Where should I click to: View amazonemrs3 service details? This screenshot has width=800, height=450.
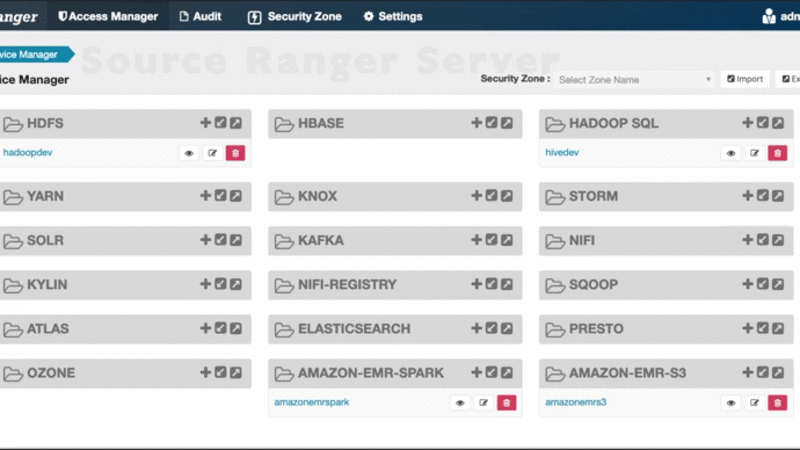731,403
